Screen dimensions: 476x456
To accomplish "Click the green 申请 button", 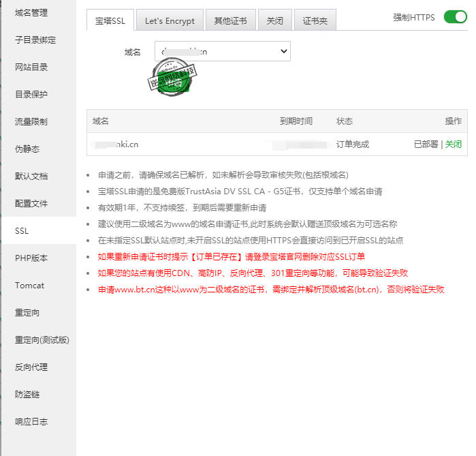I will pos(174,82).
